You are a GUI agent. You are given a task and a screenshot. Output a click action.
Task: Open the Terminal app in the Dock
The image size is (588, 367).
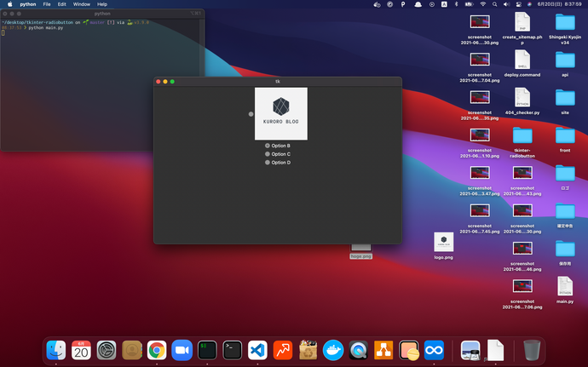pyautogui.click(x=232, y=350)
